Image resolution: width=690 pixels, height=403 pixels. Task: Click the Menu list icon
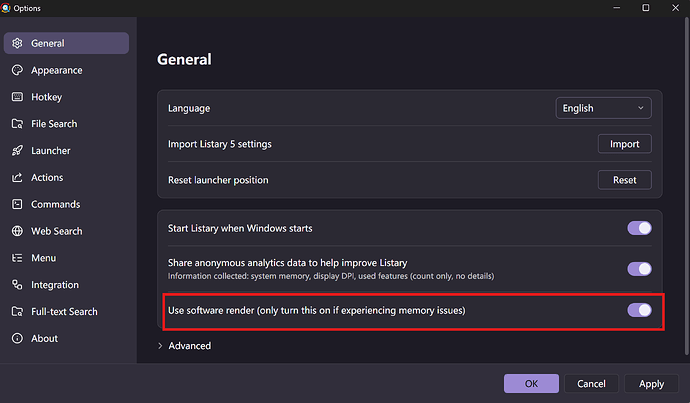pyautogui.click(x=17, y=258)
